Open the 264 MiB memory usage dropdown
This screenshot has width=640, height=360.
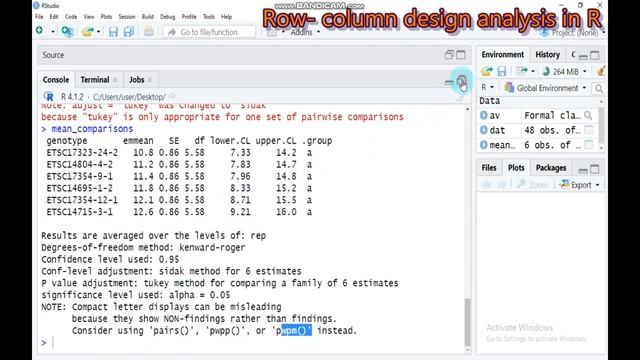(564, 72)
